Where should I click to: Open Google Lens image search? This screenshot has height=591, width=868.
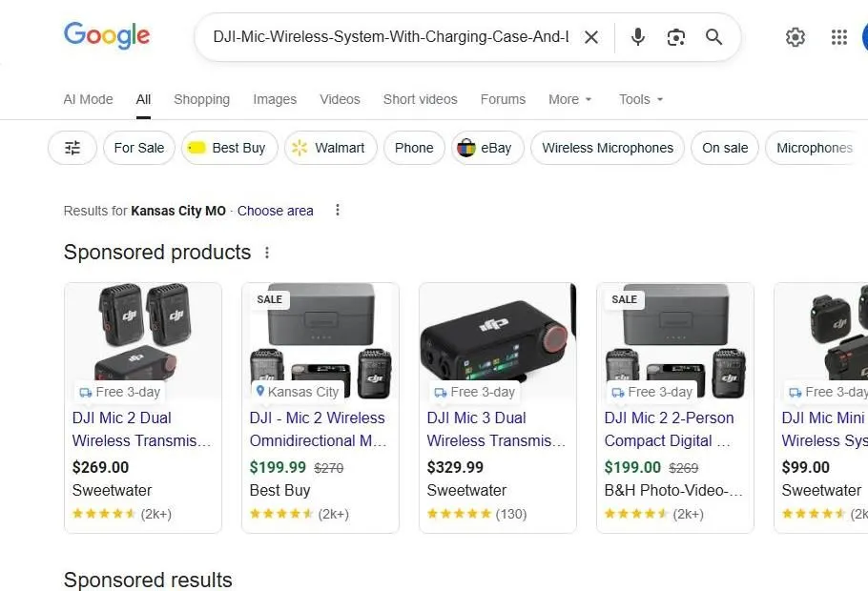676,37
